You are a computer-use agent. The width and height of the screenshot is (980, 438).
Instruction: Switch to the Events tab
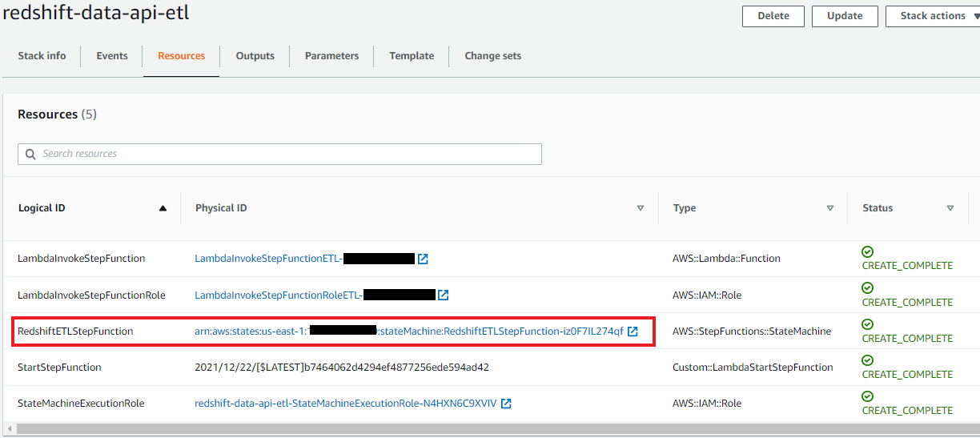[x=112, y=56]
